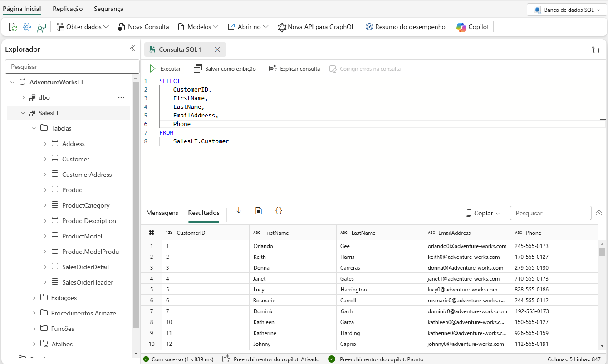
Task: Select the Product table
Action: (73, 190)
